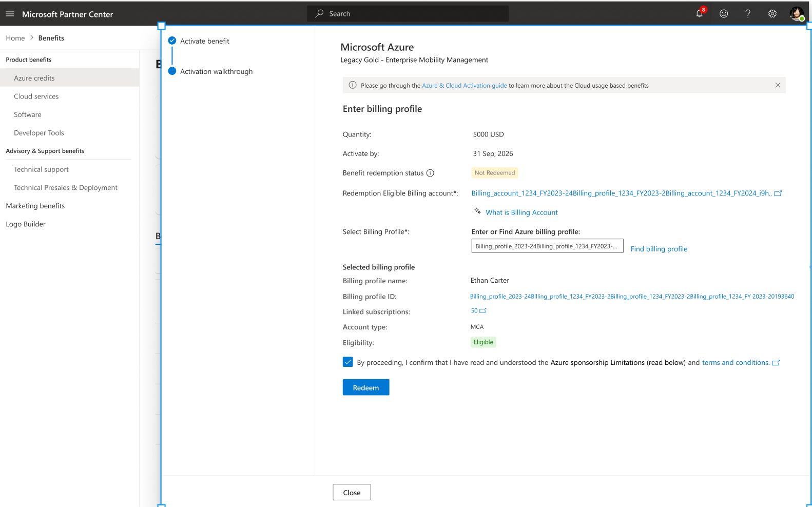Viewport: 812px width, 507px height.
Task: Click the Search field in the header
Action: (x=408, y=14)
